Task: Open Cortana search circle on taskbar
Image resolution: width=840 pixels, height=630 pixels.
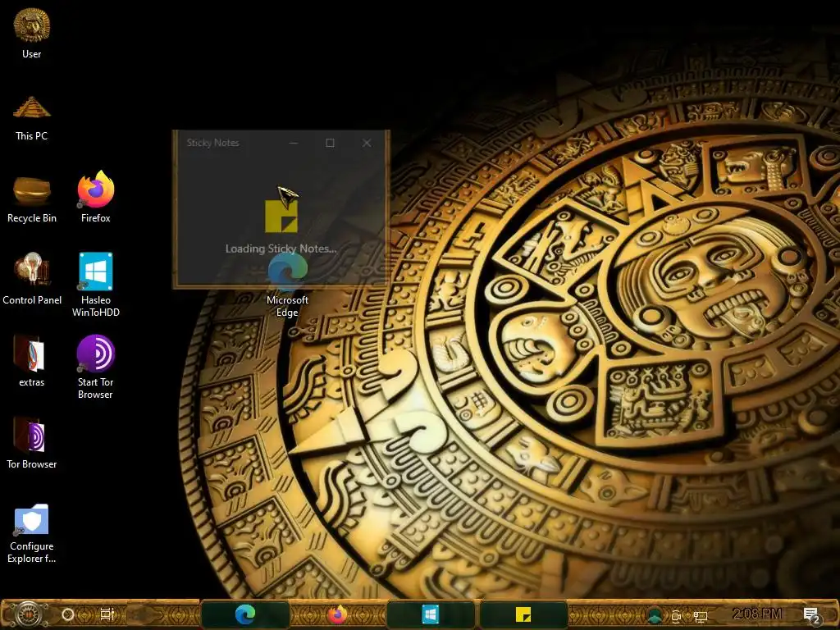Action: tap(68, 614)
